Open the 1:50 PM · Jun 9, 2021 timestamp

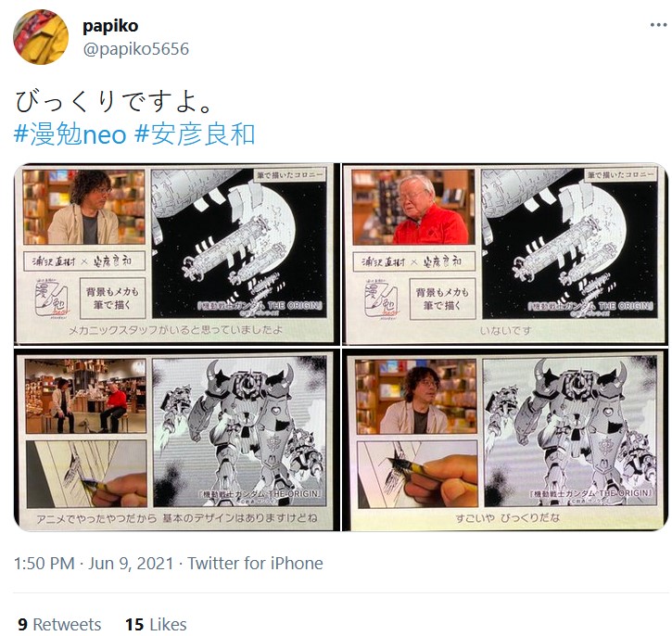tap(94, 563)
